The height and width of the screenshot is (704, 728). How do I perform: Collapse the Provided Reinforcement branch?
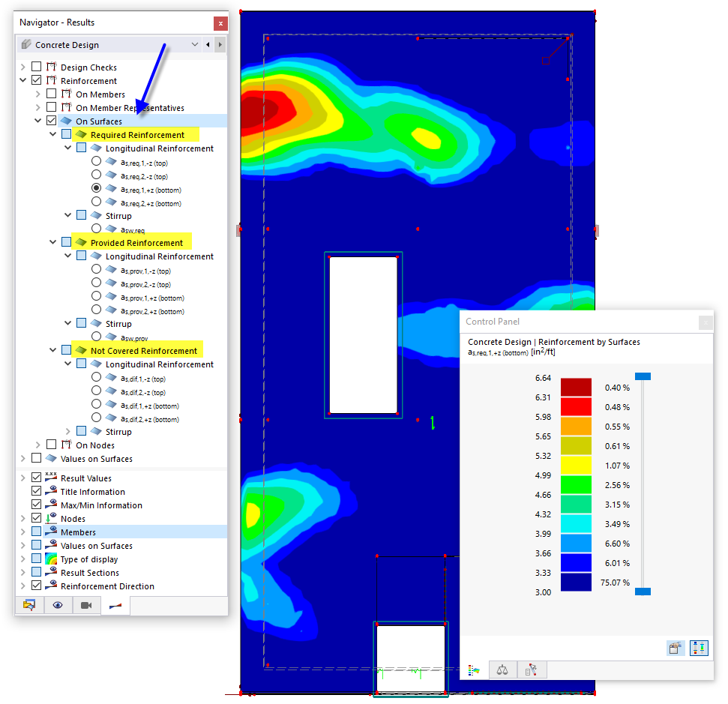[x=52, y=241]
